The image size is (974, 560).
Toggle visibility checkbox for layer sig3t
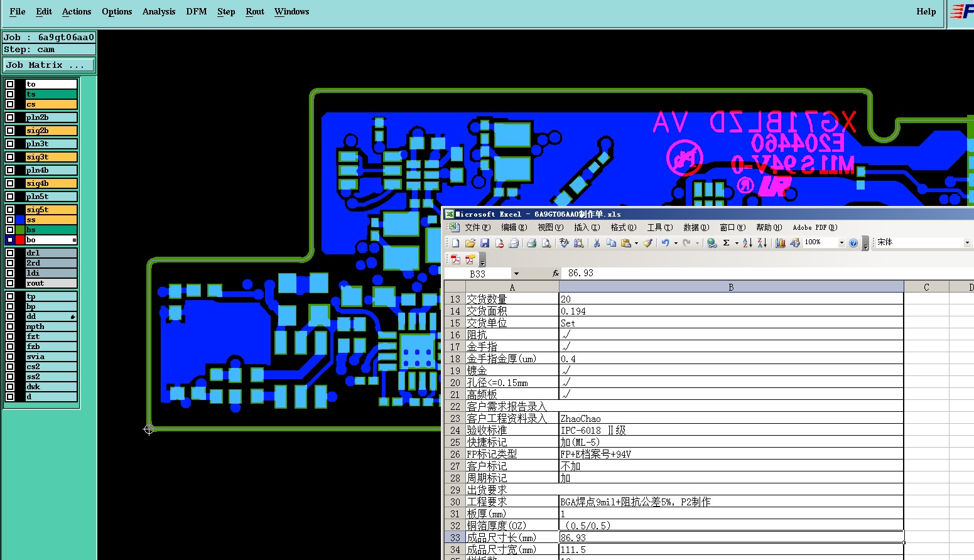(10, 157)
